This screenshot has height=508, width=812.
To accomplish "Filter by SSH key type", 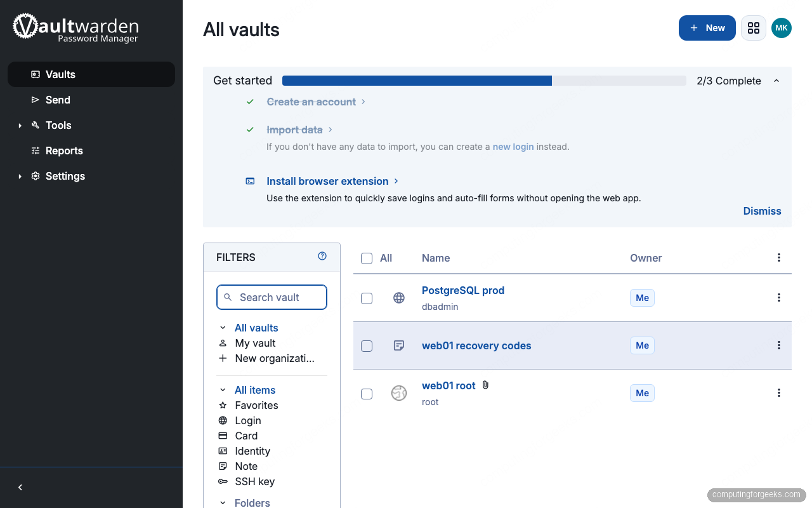I will coord(254,481).
